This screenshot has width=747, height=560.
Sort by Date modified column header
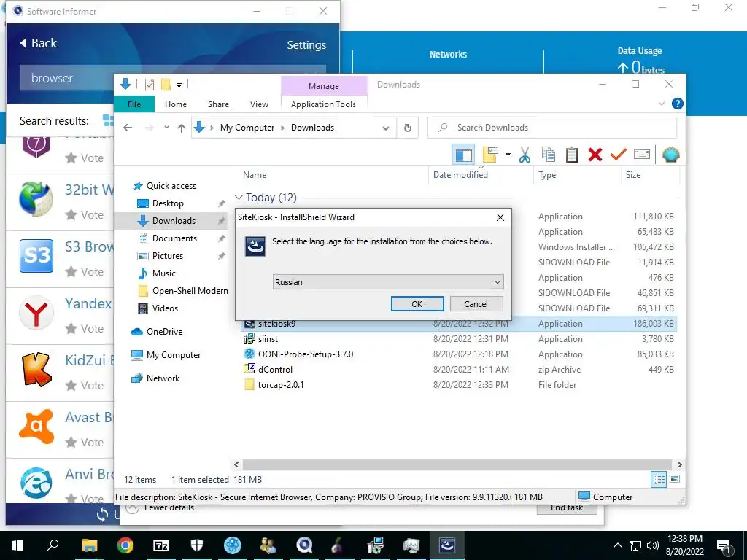point(460,175)
